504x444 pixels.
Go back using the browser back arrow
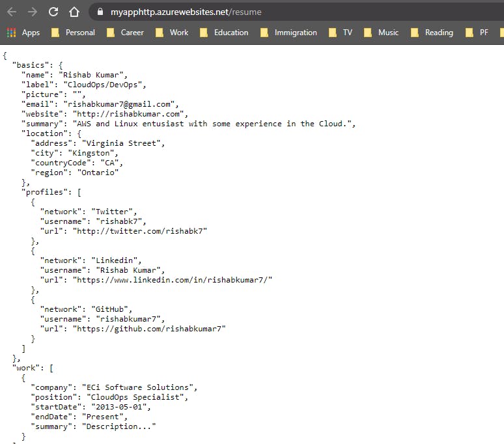[12, 12]
